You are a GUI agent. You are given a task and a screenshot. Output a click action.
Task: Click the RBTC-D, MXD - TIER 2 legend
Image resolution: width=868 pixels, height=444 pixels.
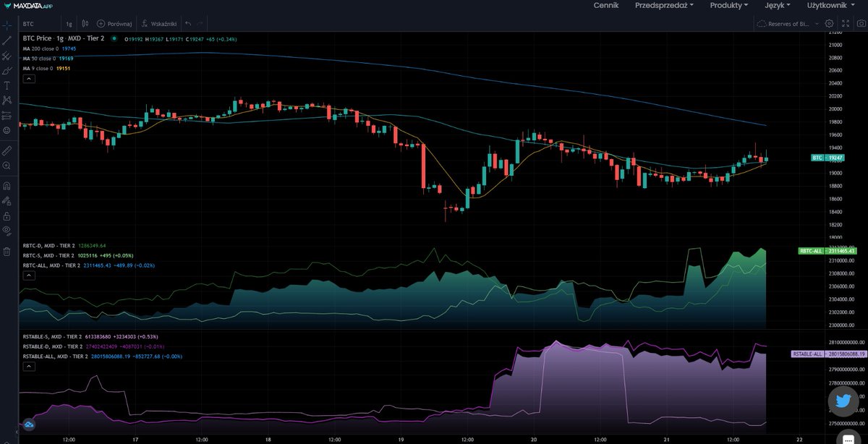[48, 246]
